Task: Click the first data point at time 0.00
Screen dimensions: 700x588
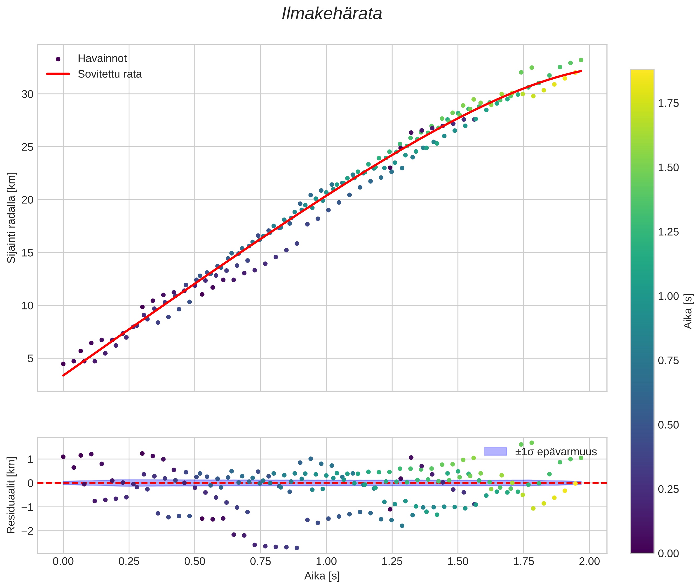Action: [63, 364]
